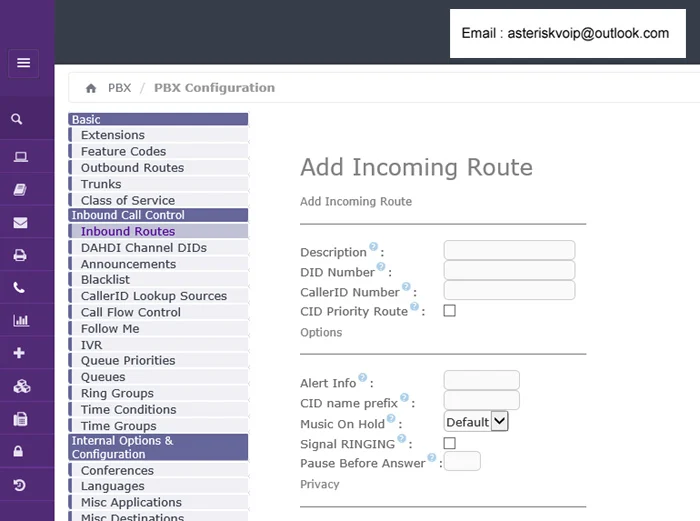Click the home icon in breadcrumb

(91, 88)
